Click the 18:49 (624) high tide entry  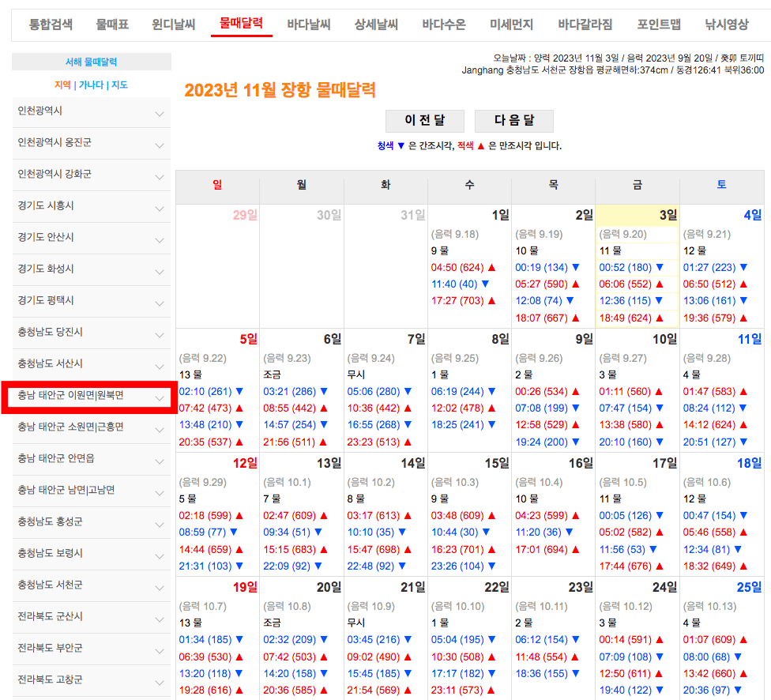pyautogui.click(x=631, y=318)
